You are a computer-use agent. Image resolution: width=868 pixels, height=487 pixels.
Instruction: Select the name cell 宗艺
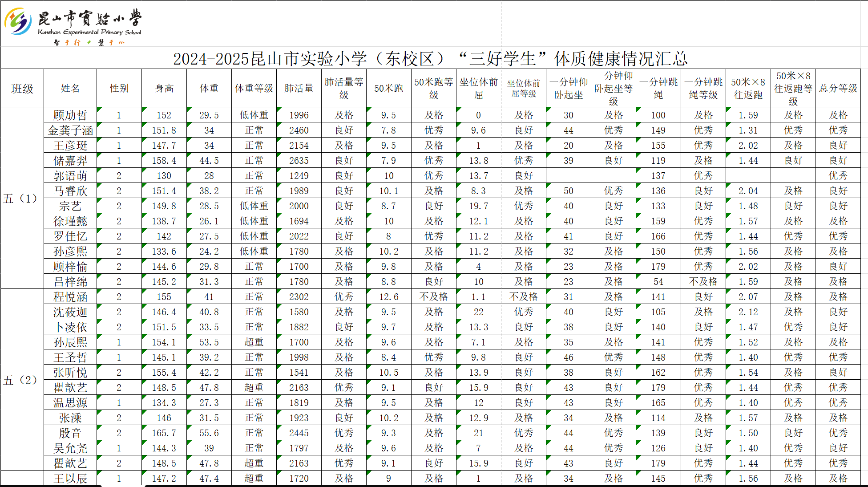(x=70, y=206)
